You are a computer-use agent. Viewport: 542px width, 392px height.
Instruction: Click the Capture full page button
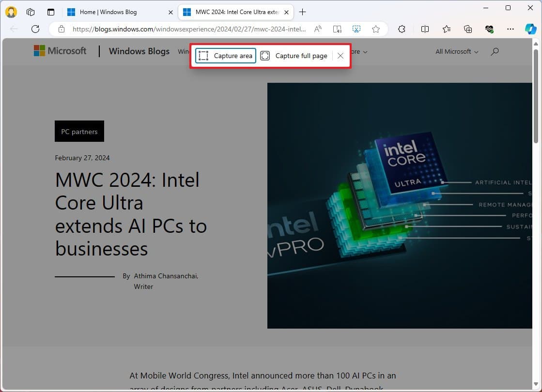[x=294, y=56]
